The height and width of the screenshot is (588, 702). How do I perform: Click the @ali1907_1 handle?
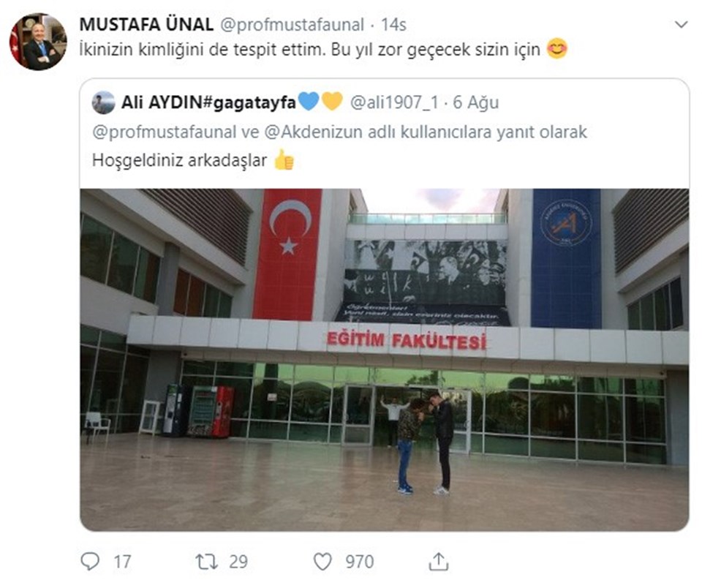pyautogui.click(x=394, y=102)
